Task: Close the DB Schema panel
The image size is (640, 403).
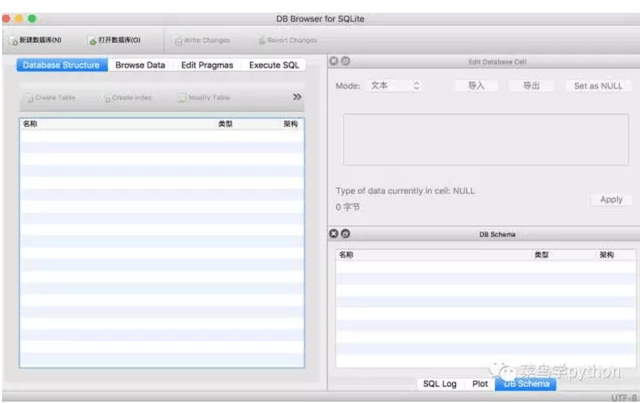Action: click(333, 234)
